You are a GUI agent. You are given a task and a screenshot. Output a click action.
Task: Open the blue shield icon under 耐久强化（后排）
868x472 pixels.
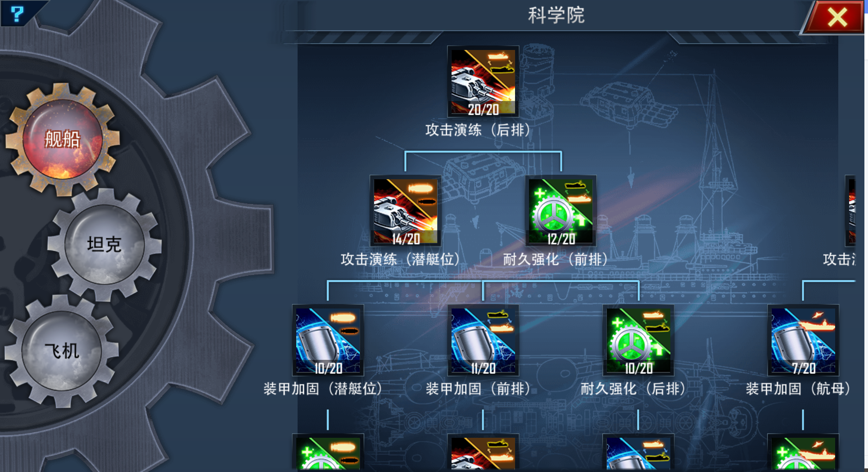[x=638, y=453]
